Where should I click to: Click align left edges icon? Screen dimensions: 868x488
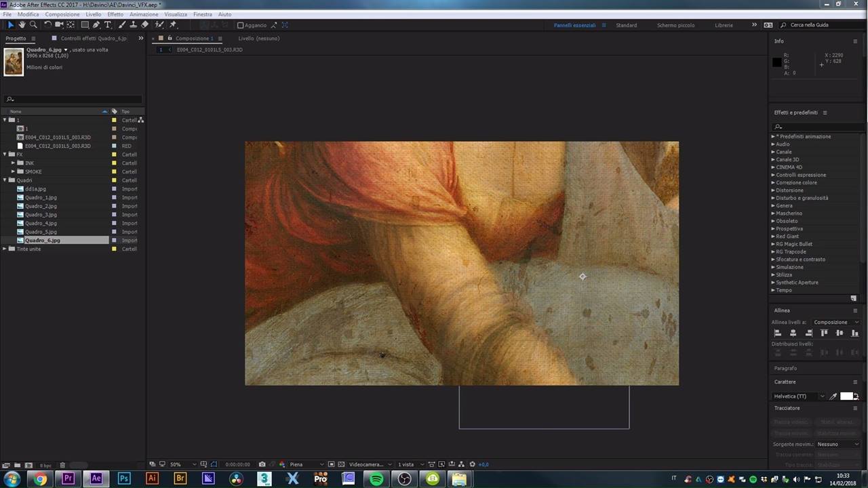coord(778,333)
